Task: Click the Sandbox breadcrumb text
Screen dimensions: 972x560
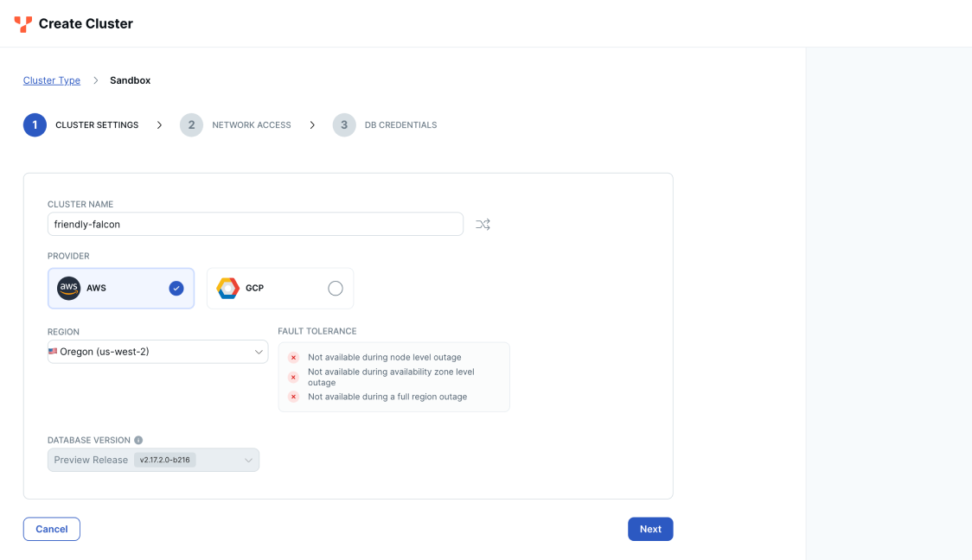Action: click(x=131, y=80)
